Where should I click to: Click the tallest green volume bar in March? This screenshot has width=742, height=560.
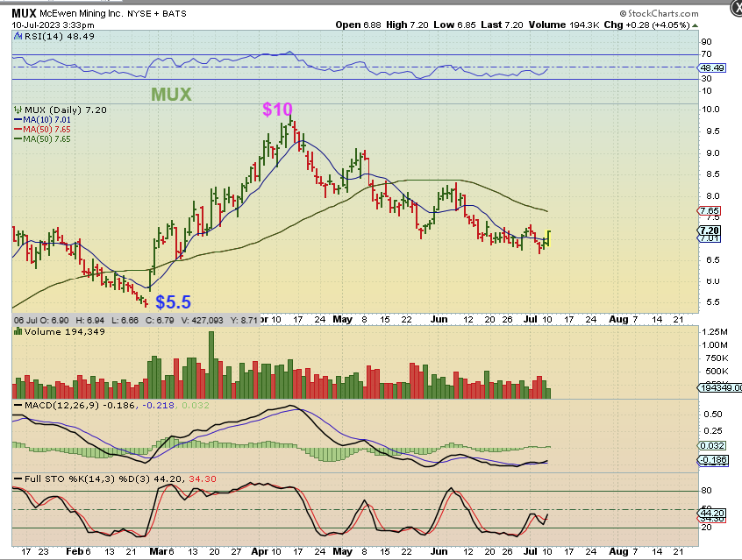click(211, 365)
